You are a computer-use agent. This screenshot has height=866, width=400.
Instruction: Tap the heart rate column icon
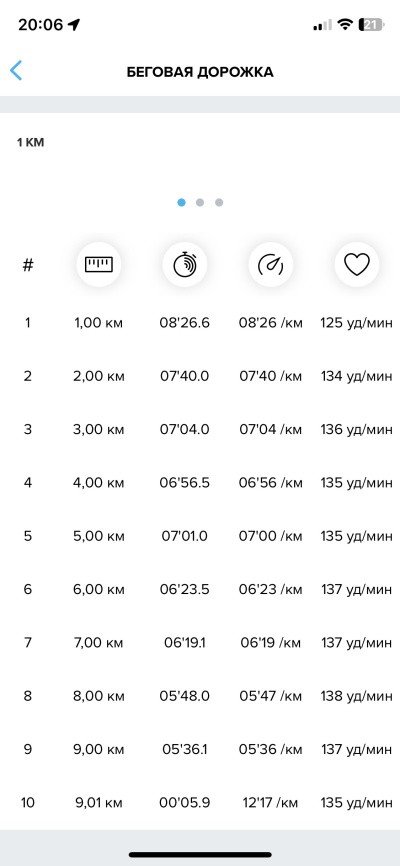(x=357, y=265)
